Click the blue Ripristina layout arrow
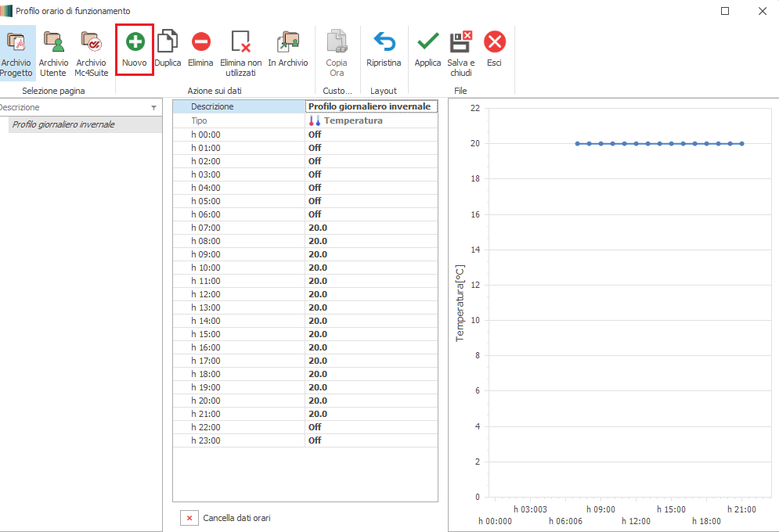Image resolution: width=779 pixels, height=532 pixels. [384, 42]
